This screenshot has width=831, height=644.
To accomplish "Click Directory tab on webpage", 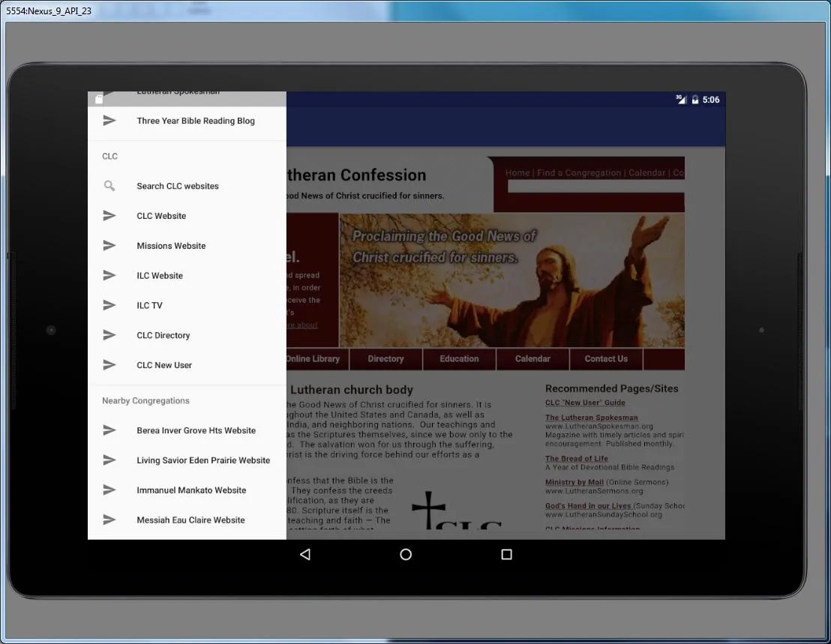I will pos(385,359).
